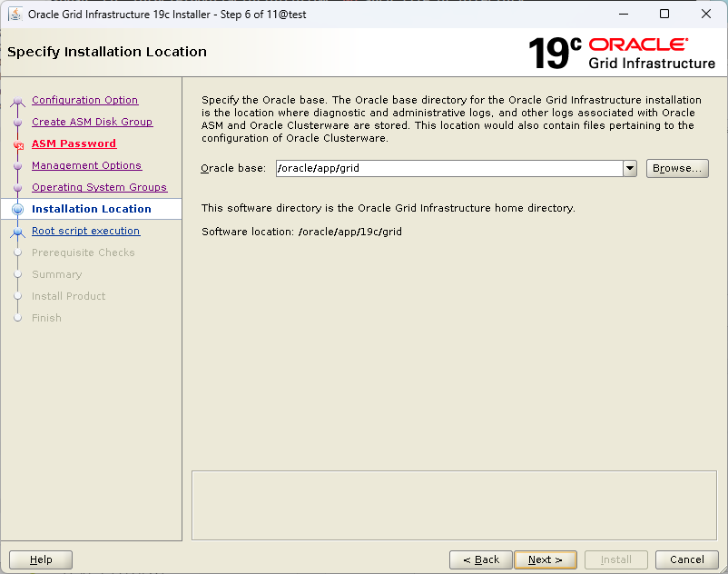Image resolution: width=728 pixels, height=574 pixels.
Task: Proceed with the Next button
Action: pyautogui.click(x=546, y=559)
